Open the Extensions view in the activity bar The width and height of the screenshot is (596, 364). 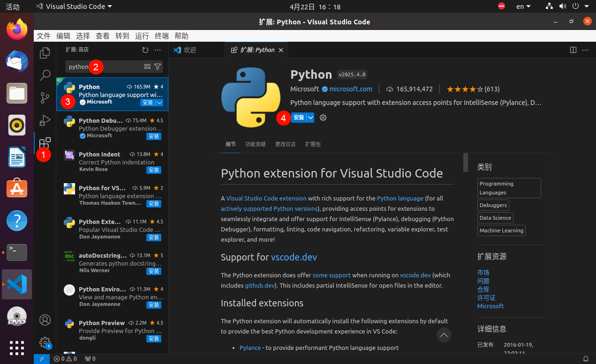[45, 142]
